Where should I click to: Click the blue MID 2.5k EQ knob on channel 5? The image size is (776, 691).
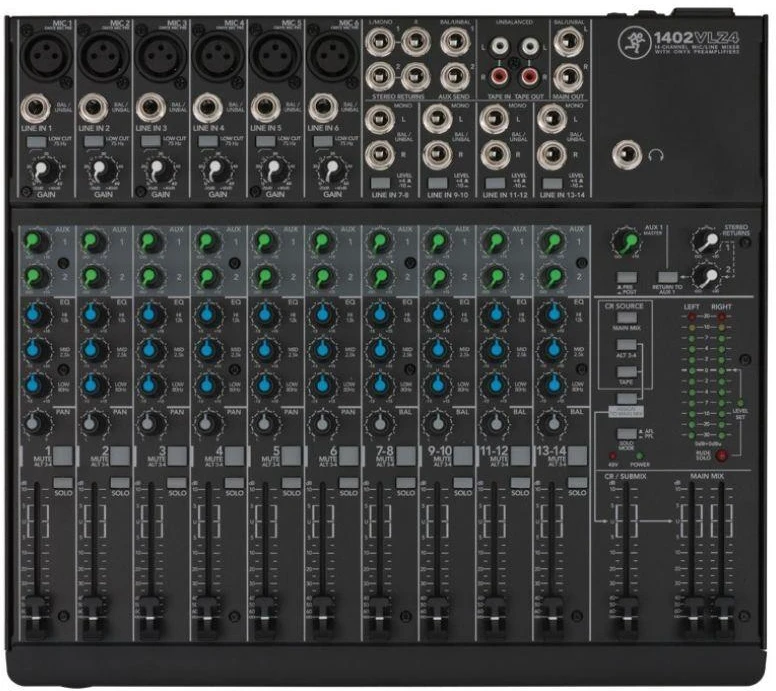point(265,350)
